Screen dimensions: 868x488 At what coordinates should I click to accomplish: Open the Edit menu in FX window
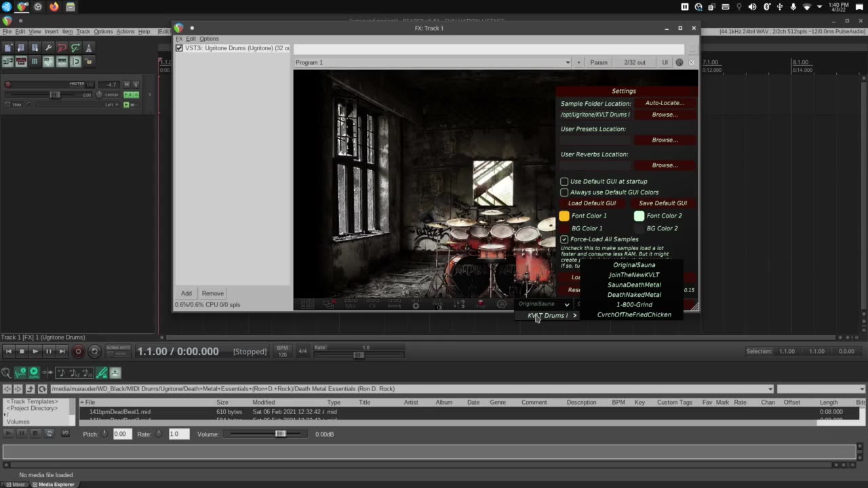pos(191,39)
